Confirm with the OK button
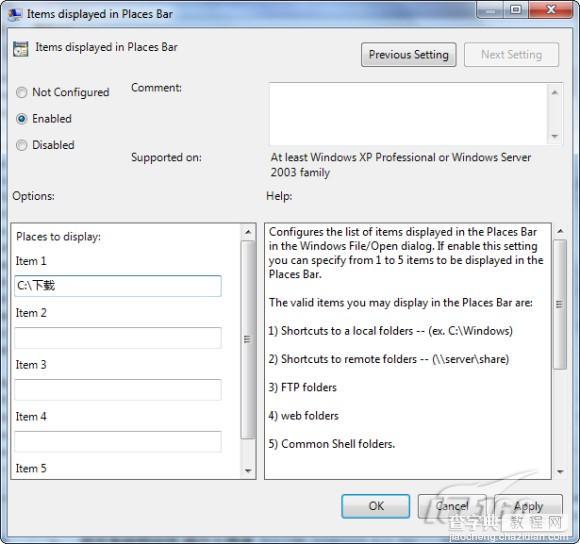This screenshot has height=544, width=580. (x=375, y=506)
